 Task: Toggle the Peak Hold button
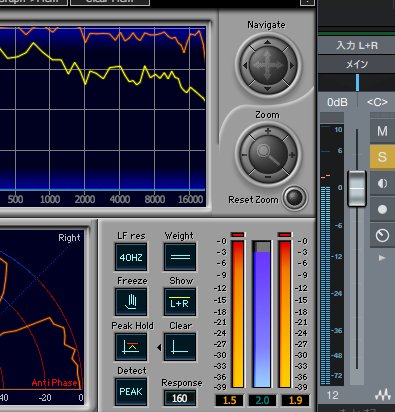131,347
